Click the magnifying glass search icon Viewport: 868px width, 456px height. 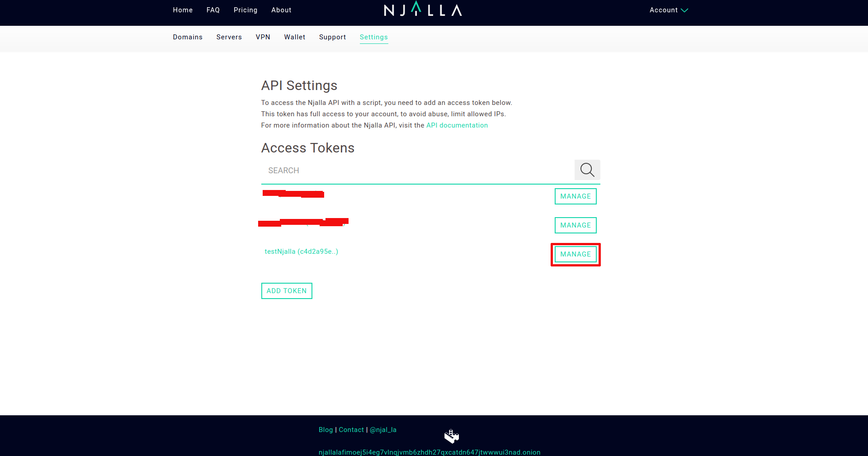tap(587, 170)
